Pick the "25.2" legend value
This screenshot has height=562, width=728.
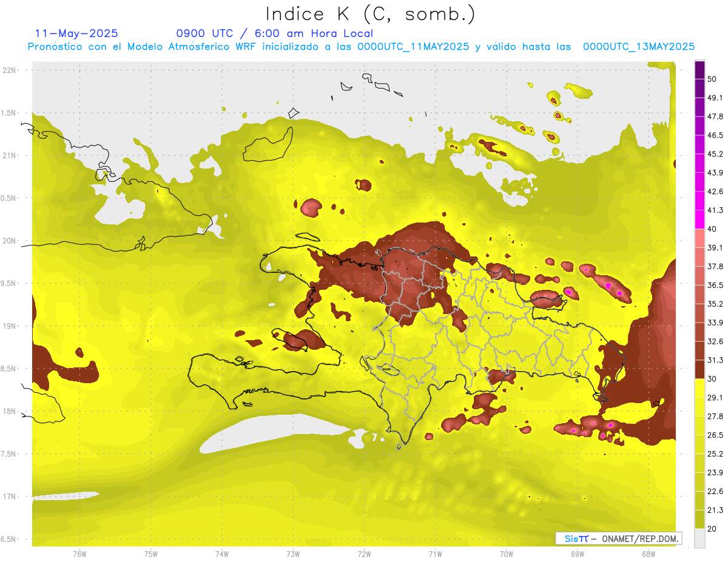(x=715, y=453)
